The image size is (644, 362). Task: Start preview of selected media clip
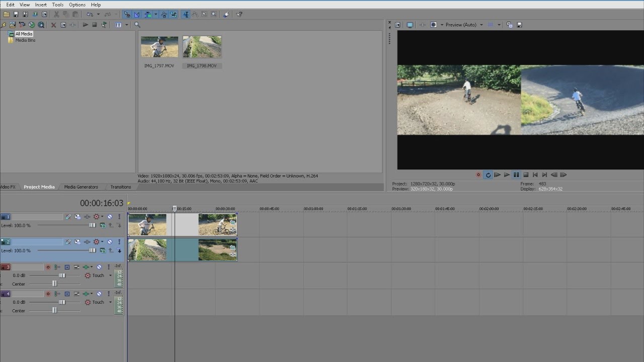[x=86, y=25]
